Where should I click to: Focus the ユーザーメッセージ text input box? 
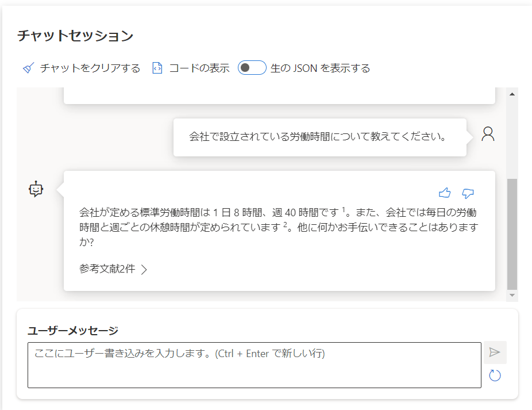255,365
